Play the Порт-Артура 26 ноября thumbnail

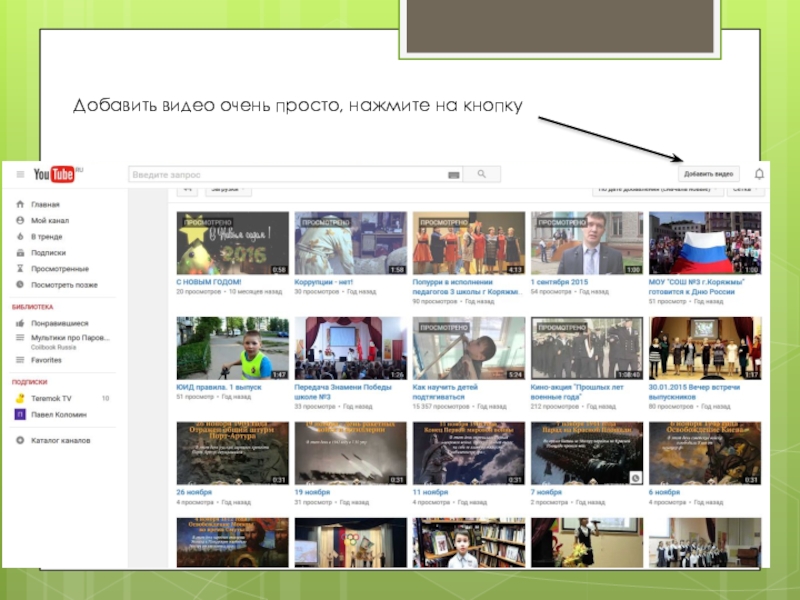(233, 453)
